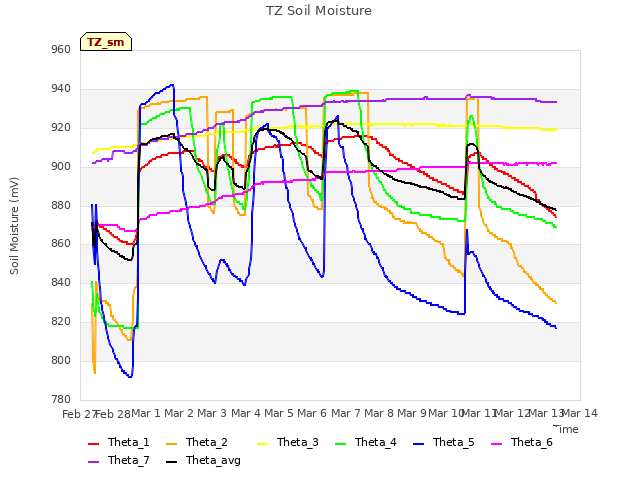Click the 800 y-axis tick label
Screen dimensions: 640x480
(x=61, y=360)
